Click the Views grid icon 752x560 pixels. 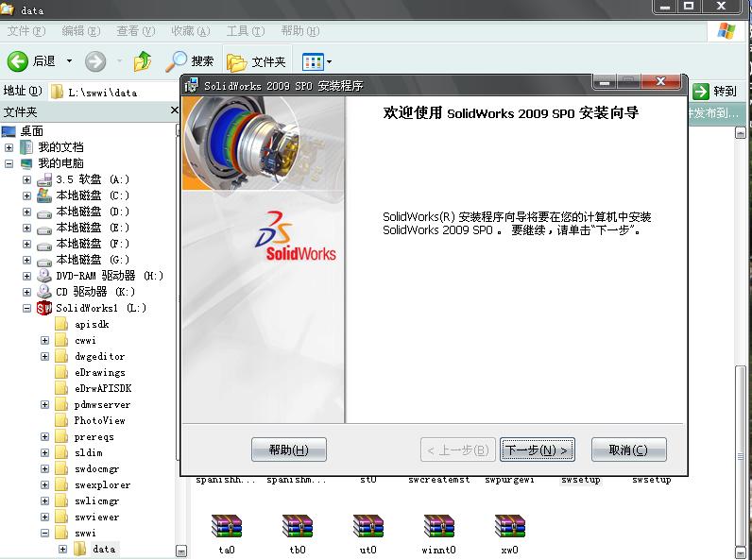313,61
